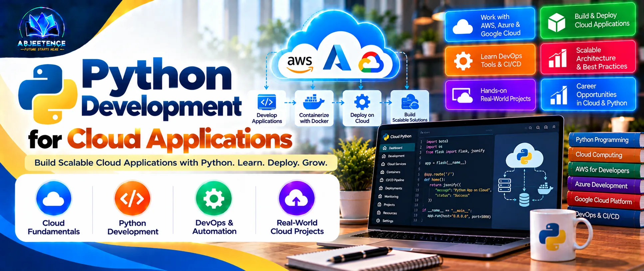This screenshot has height=271, width=644.
Task: Click the cube icon on the Build & Deploy card
Action: click(556, 22)
